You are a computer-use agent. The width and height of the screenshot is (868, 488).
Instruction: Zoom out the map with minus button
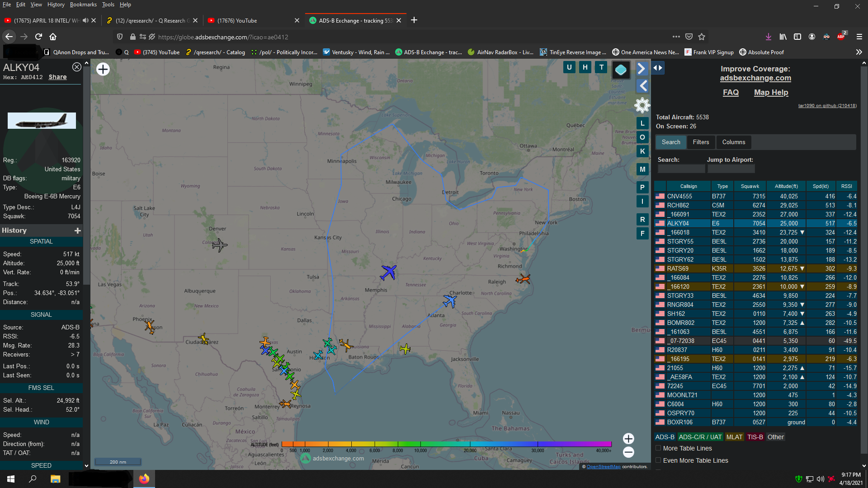[628, 452]
